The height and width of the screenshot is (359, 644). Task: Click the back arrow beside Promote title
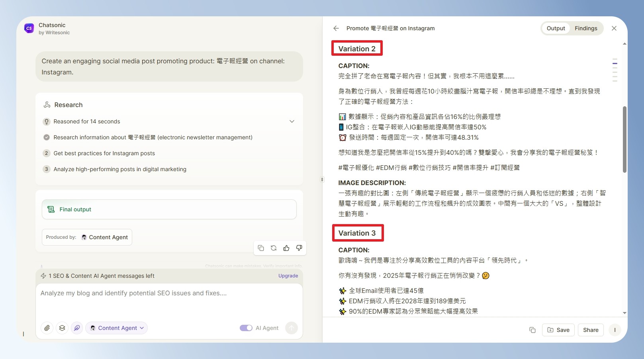click(336, 28)
